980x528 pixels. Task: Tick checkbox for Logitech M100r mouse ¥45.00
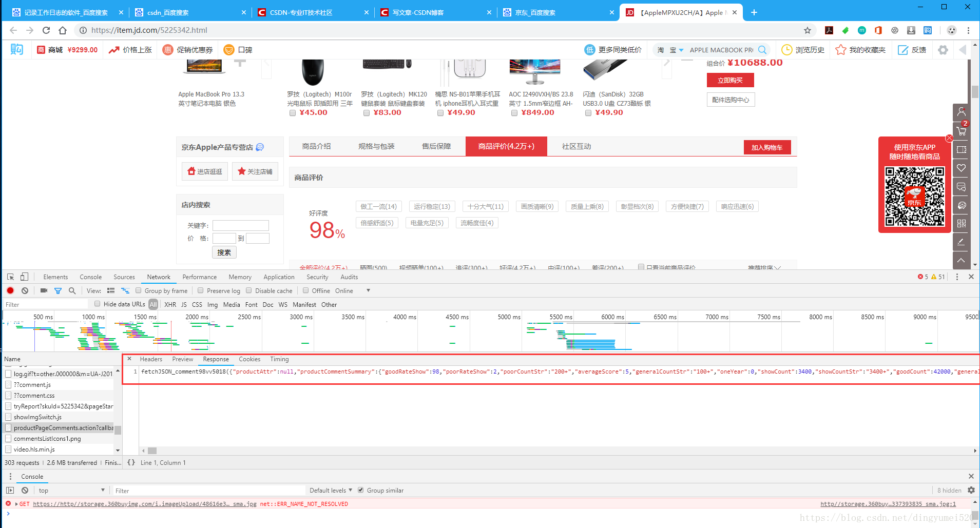tap(293, 113)
